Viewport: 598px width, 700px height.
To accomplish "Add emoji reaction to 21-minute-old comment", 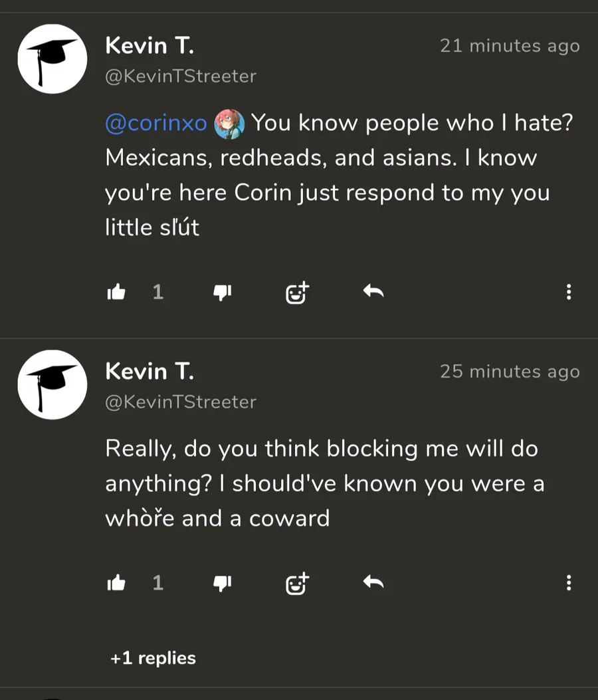I will tap(297, 292).
